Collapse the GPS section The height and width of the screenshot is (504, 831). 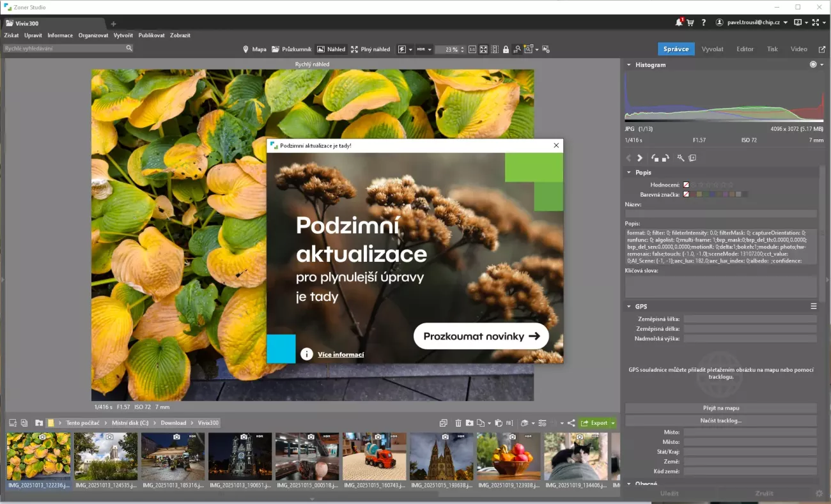(629, 306)
